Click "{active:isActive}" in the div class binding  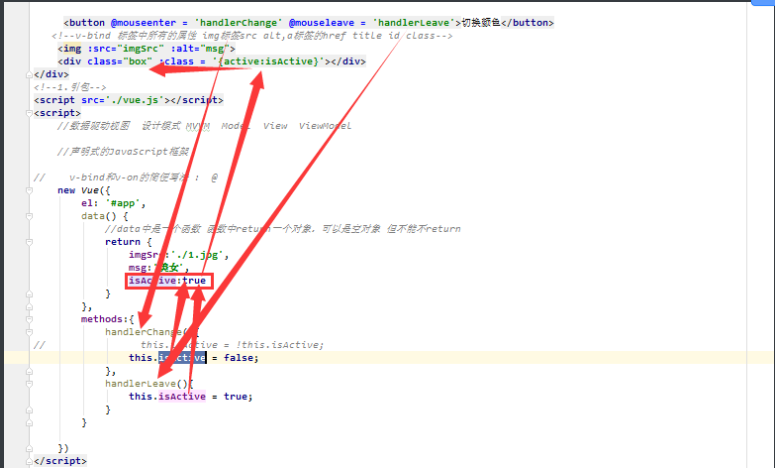[x=269, y=61]
